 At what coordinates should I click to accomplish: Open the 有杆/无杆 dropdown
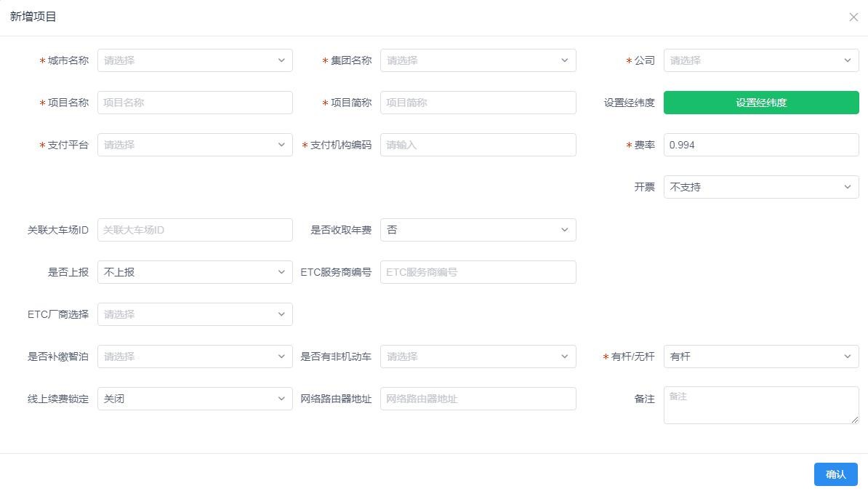point(761,356)
